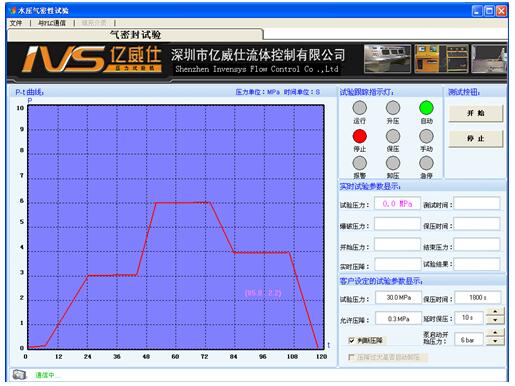
Task: Click the 急停 emergency stop indicator
Action: [426, 163]
